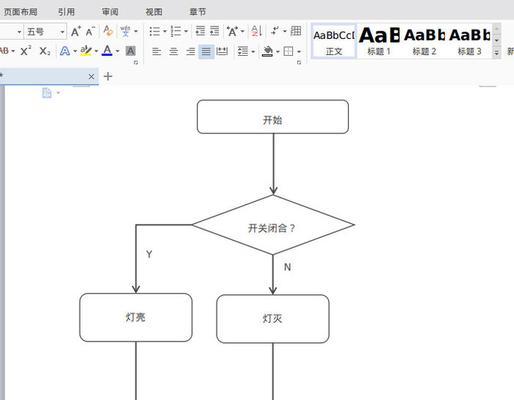This screenshot has height=400, width=514.
Task: Open paragraph dialog launcher
Action: click(299, 62)
